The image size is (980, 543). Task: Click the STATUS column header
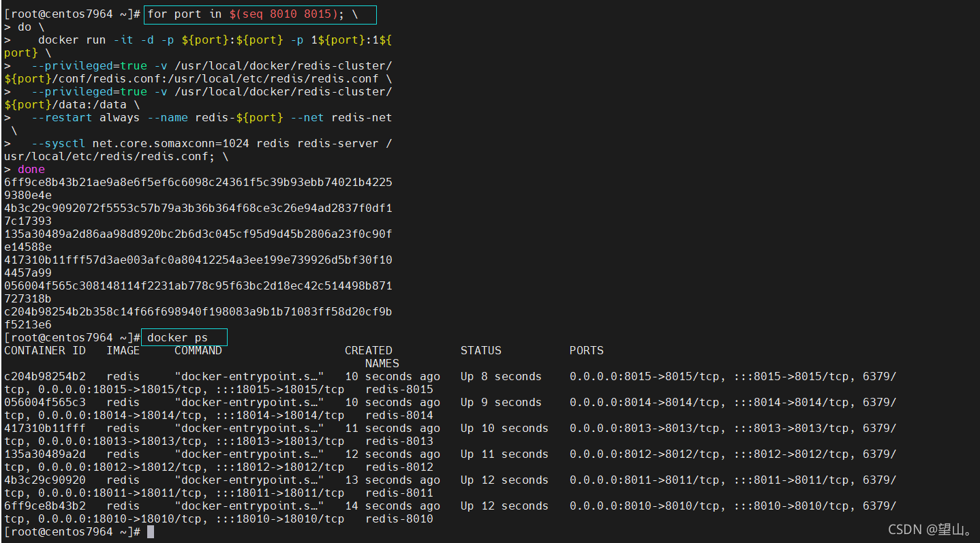481,351
